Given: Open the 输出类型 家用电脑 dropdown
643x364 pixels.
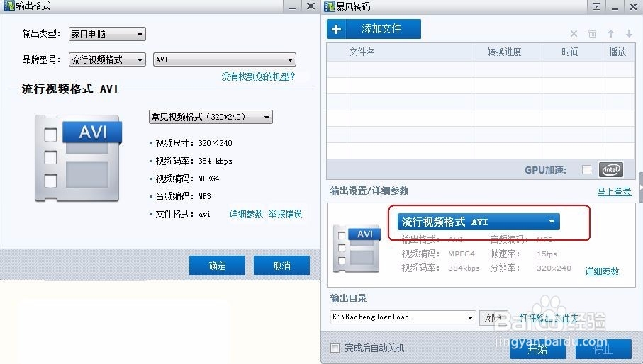Looking at the screenshot, I should point(108,34).
